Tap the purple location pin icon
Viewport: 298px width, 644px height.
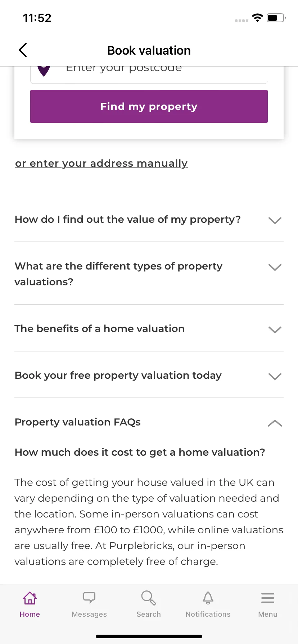[44, 71]
